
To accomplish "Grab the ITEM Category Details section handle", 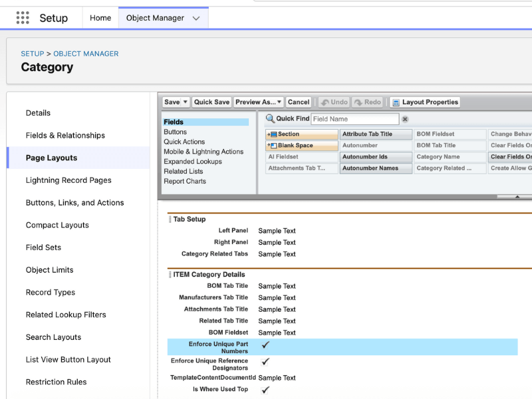I will click(170, 275).
